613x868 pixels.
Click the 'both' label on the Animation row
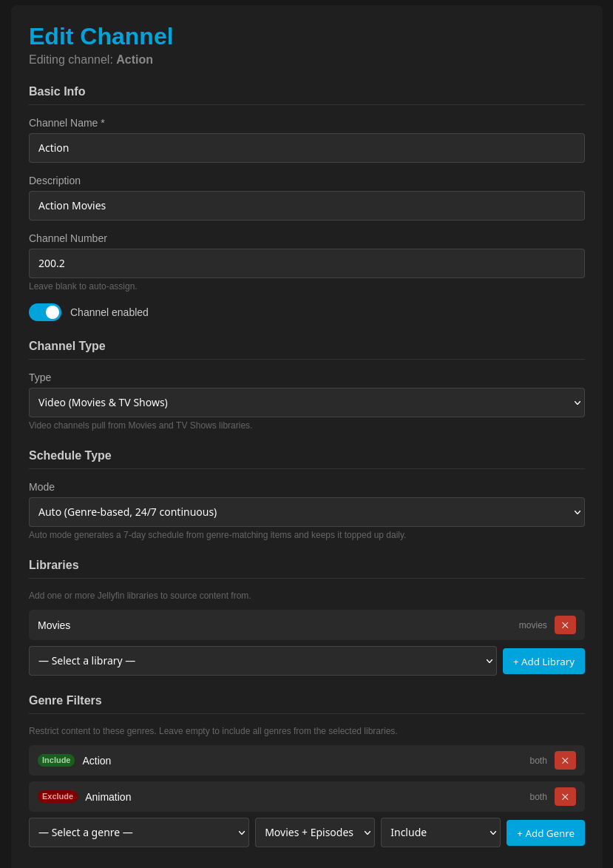[538, 796]
